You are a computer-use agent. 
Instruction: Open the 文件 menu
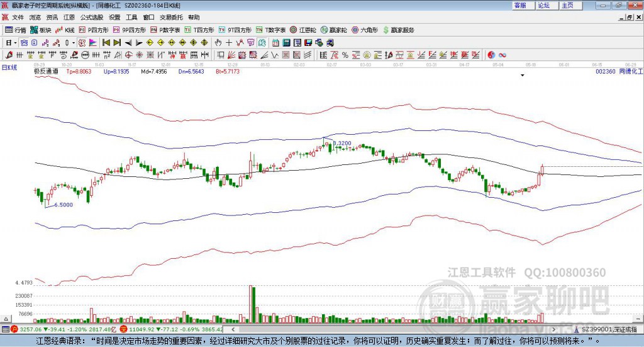tap(18, 17)
